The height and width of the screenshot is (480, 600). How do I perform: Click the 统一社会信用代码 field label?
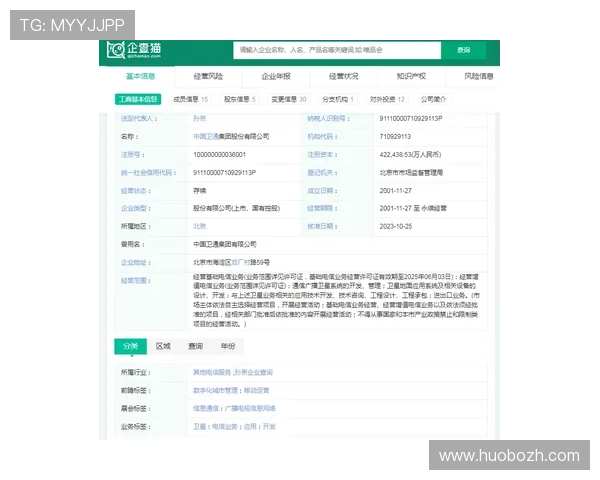click(148, 173)
